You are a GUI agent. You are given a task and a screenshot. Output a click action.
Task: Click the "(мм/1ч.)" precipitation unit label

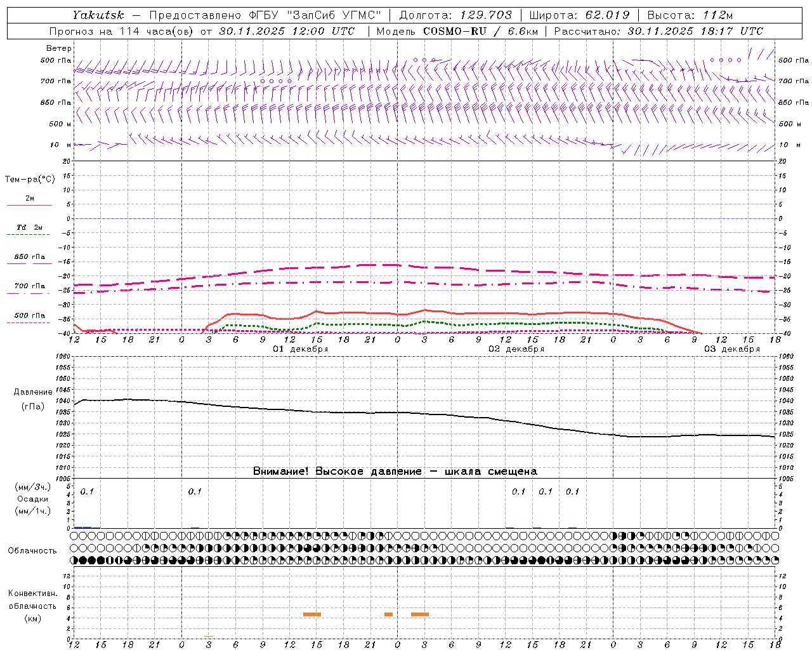pos(33,511)
